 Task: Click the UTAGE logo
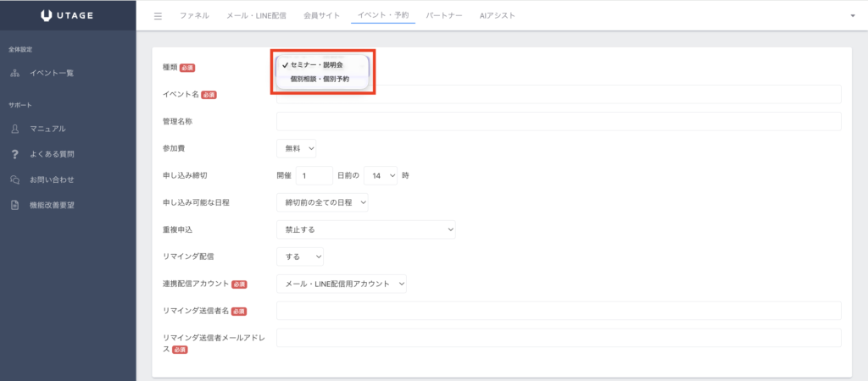click(x=67, y=15)
